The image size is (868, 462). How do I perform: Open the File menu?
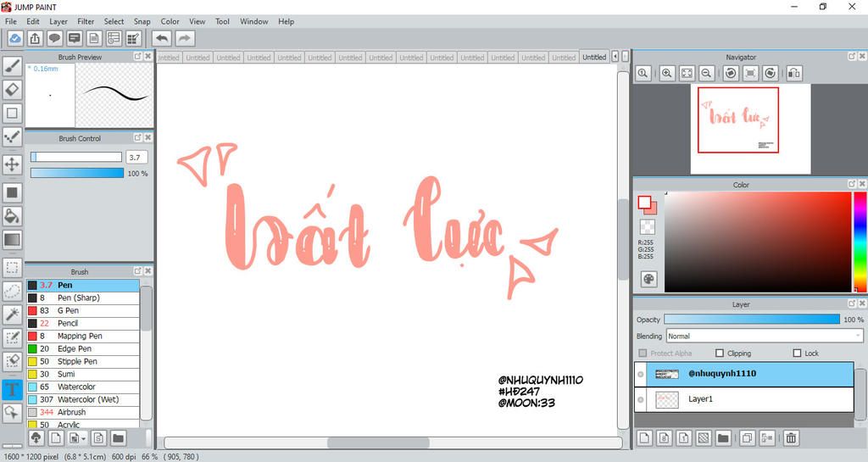[10, 21]
